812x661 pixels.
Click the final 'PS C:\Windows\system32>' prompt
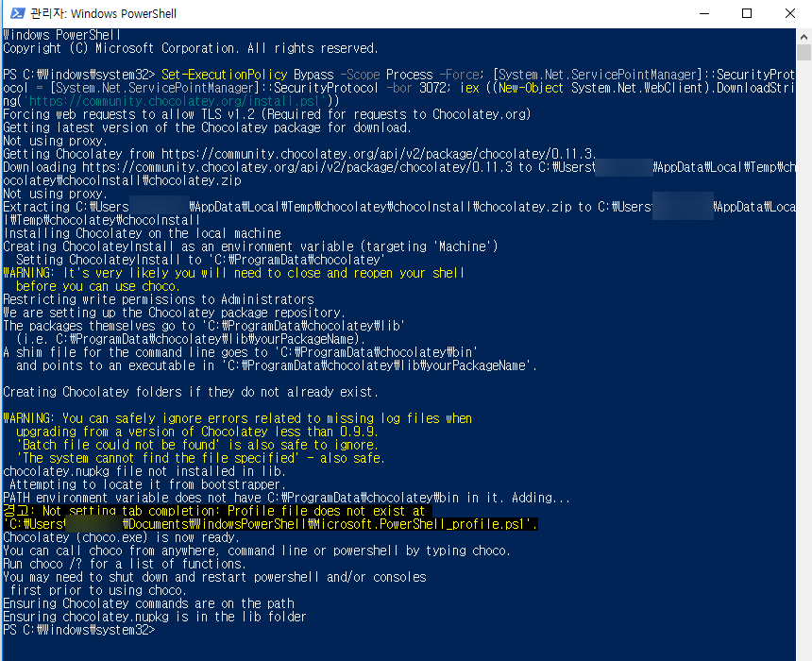79,630
